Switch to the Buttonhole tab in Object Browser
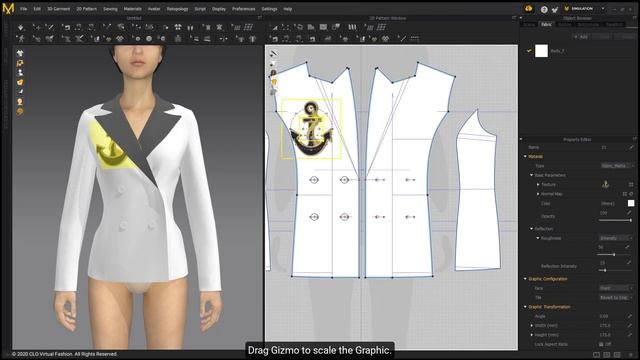 588,24
